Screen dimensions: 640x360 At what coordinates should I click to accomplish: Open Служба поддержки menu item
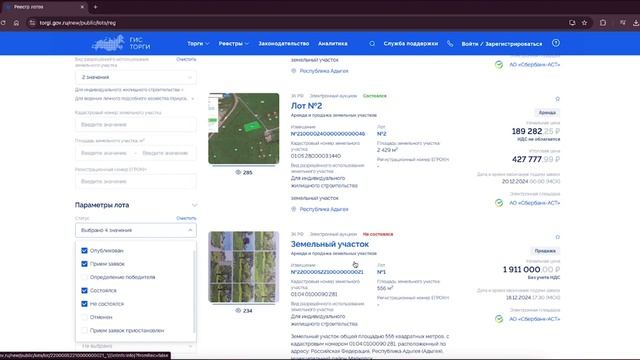pyautogui.click(x=411, y=43)
